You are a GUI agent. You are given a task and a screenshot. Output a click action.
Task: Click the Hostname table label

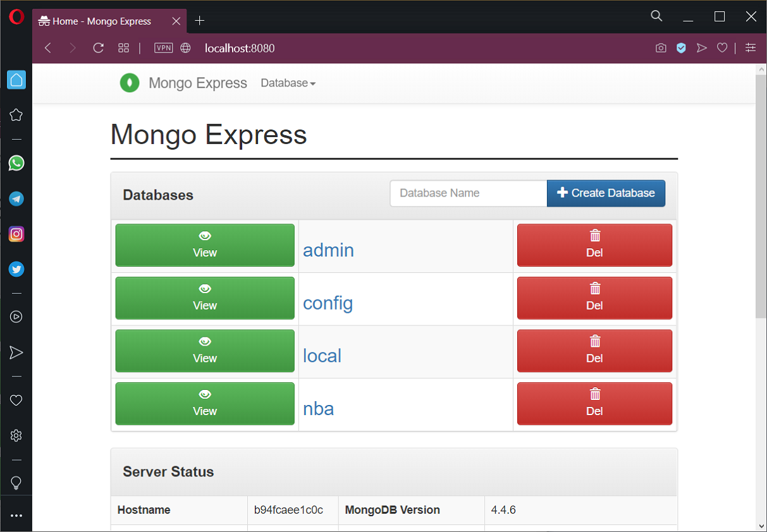tap(144, 510)
